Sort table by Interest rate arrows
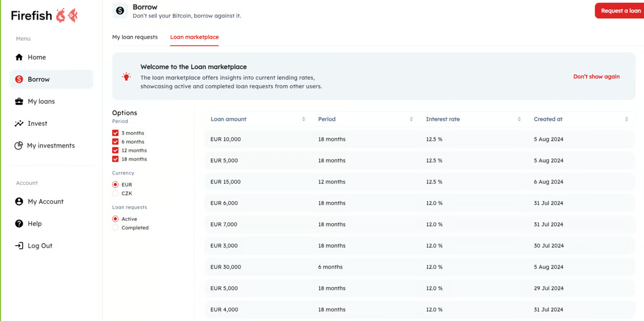 tap(519, 119)
